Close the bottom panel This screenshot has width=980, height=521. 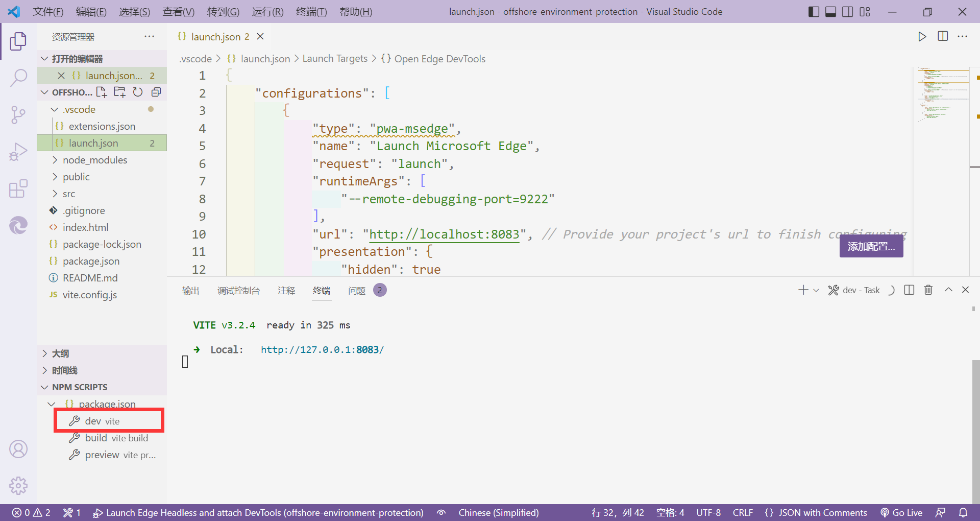point(965,290)
